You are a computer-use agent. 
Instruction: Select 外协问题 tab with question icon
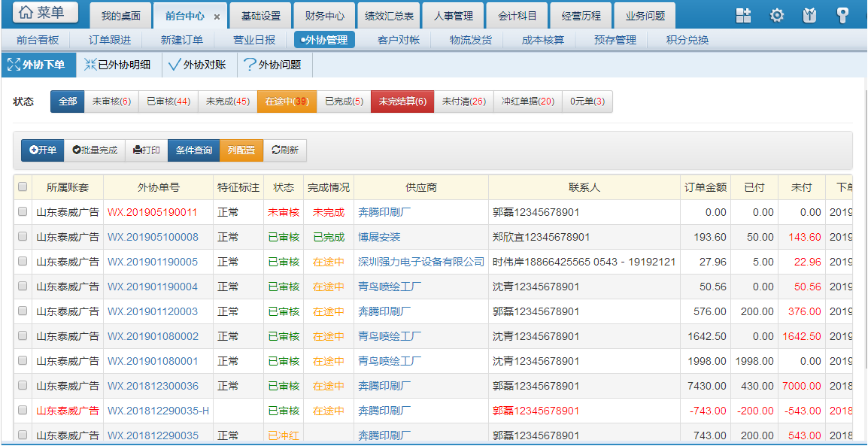275,65
